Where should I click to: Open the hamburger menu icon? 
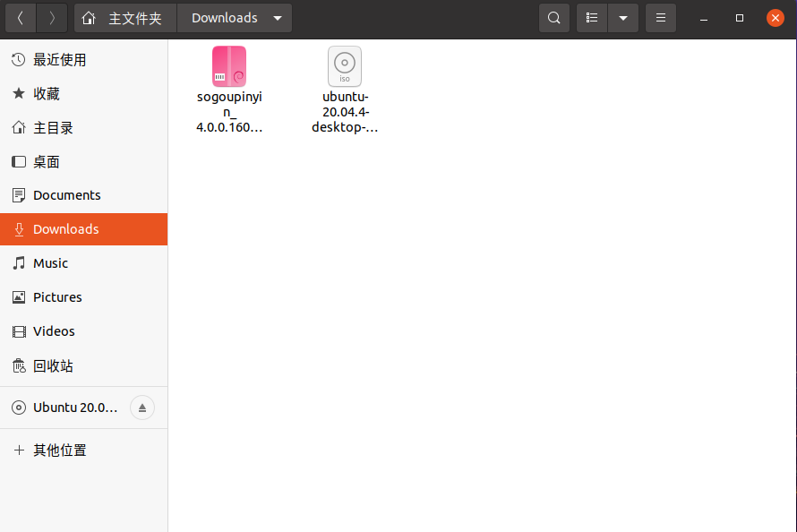tap(661, 17)
